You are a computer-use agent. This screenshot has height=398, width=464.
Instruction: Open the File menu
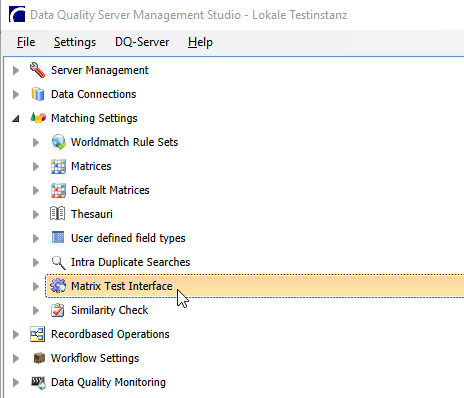click(x=26, y=42)
